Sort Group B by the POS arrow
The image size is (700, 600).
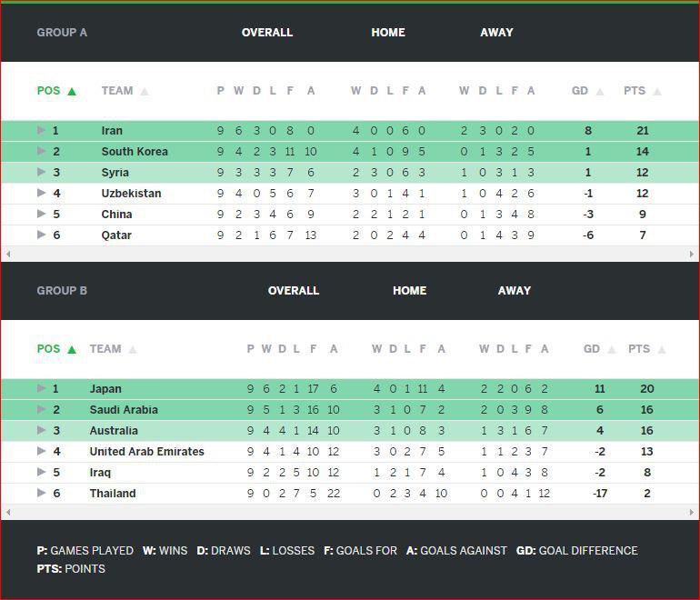[72, 349]
